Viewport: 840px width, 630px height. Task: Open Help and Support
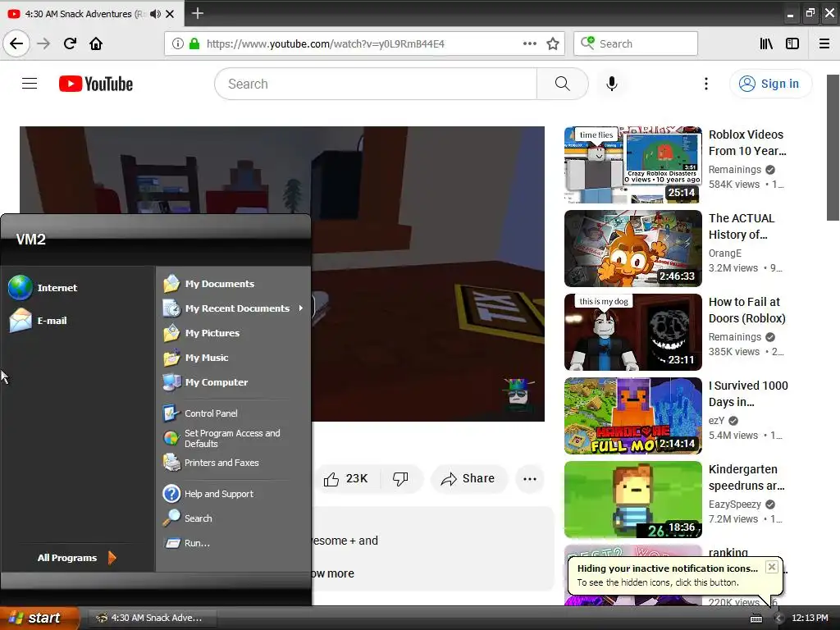pyautogui.click(x=208, y=494)
